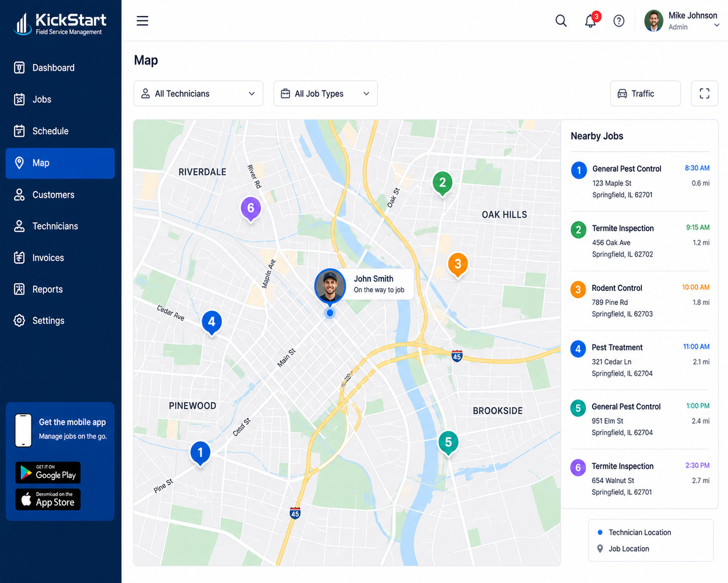728x583 pixels.
Task: Click the Highway 45 shield near Brookside
Action: coord(456,356)
